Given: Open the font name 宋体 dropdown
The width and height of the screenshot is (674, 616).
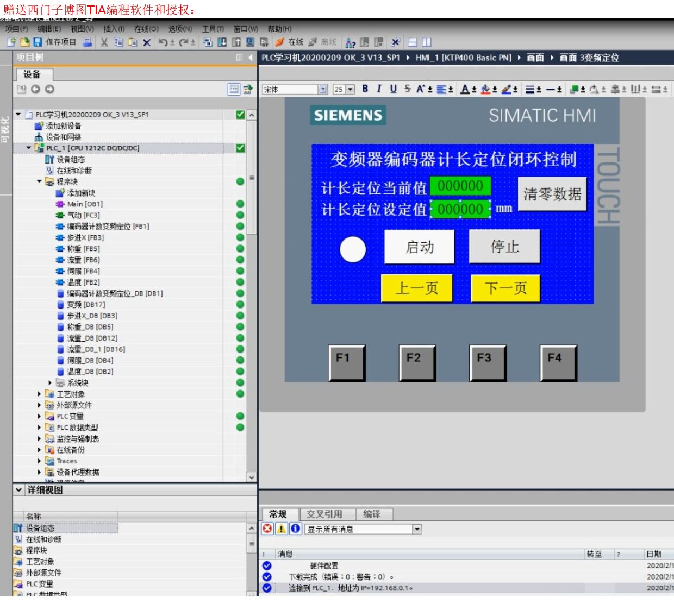Looking at the screenshot, I should [323, 90].
